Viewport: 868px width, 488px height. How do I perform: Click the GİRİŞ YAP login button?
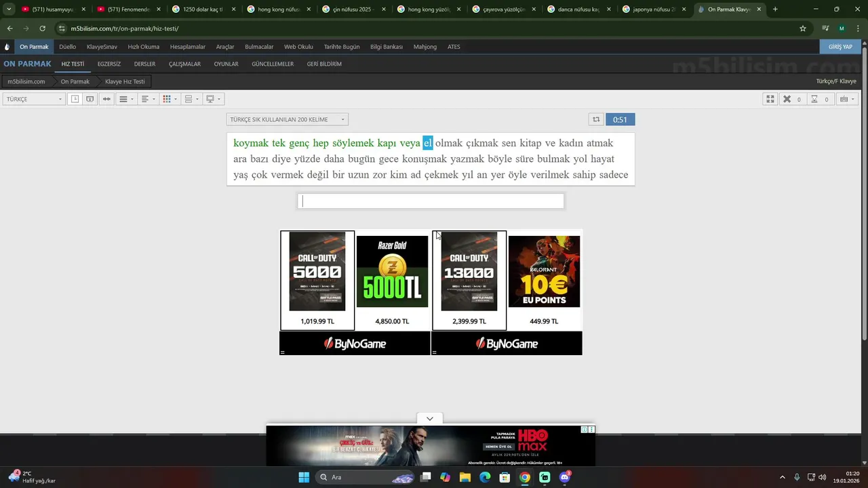840,47
